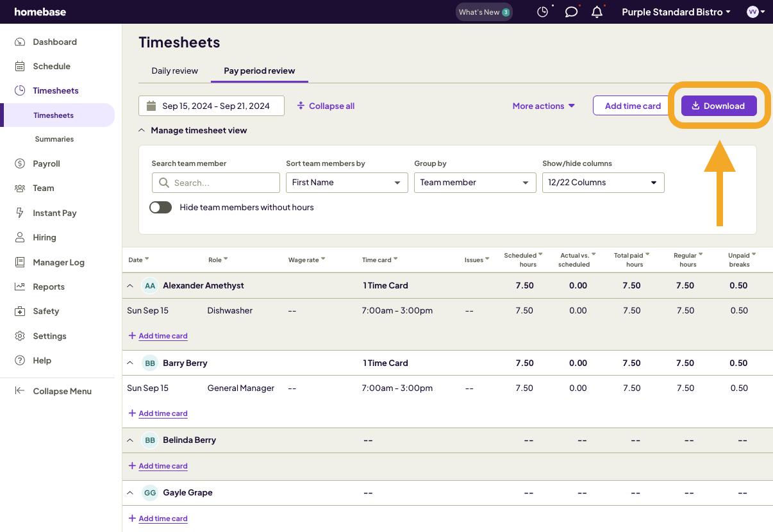Click the Download button

[719, 106]
